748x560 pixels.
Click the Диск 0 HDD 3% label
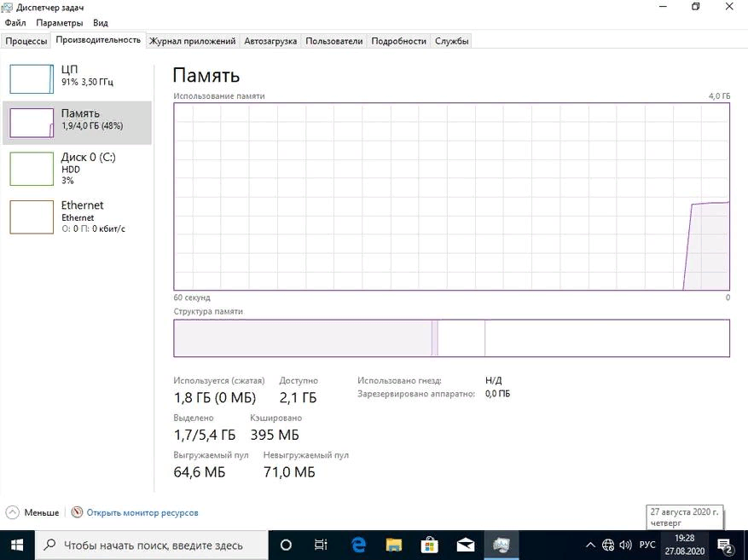click(88, 168)
